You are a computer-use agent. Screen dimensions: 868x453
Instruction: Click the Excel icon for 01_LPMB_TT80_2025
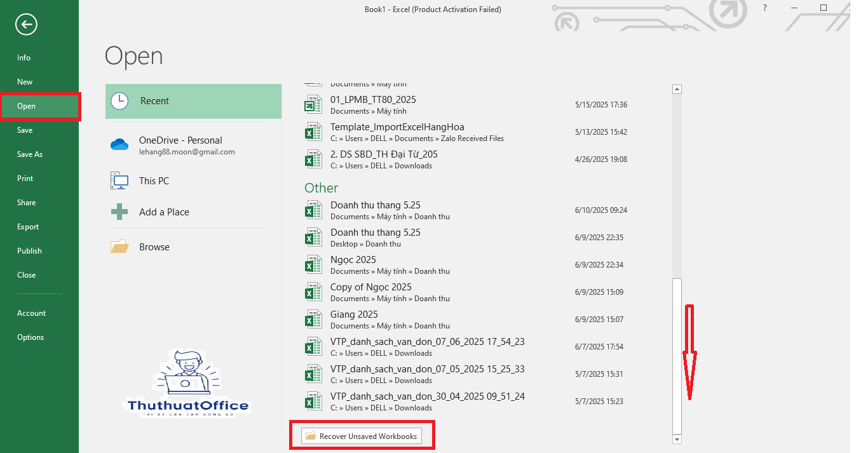[313, 105]
